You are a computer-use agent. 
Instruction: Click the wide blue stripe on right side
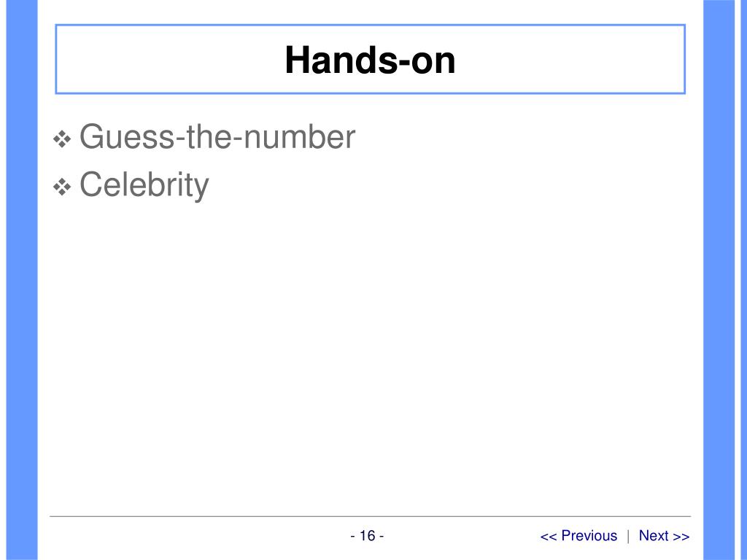click(719, 280)
